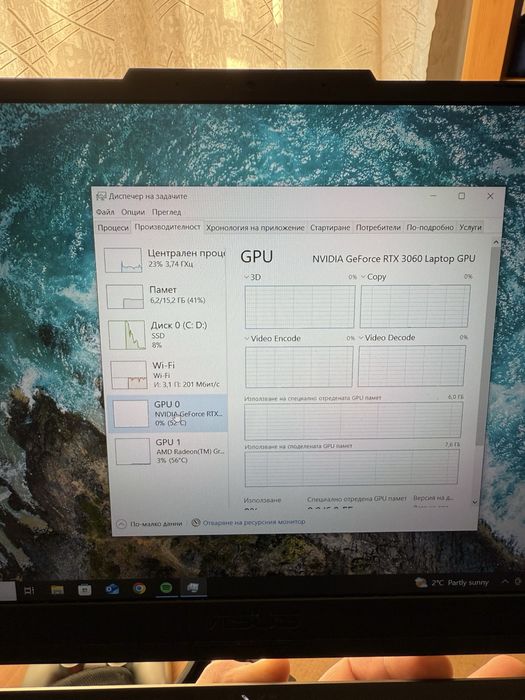Switch to the Услуги tab
Viewport: 525px width, 700px height.
(470, 227)
